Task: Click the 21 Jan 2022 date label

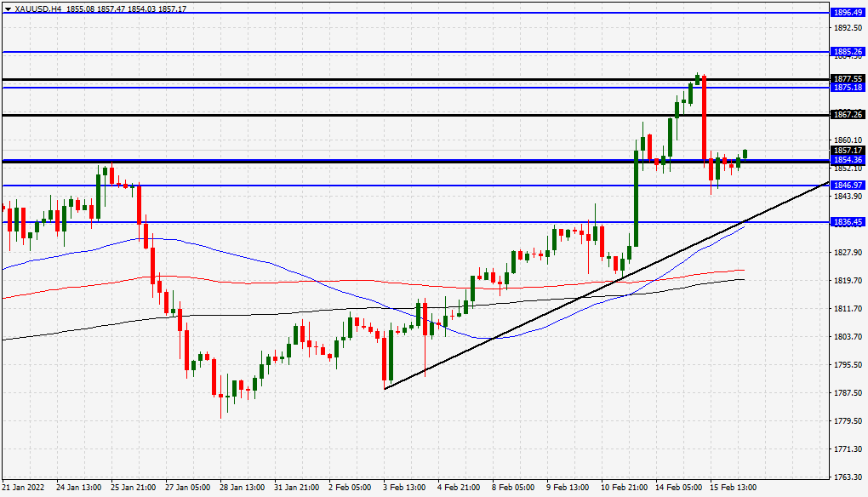Action: tap(23, 488)
